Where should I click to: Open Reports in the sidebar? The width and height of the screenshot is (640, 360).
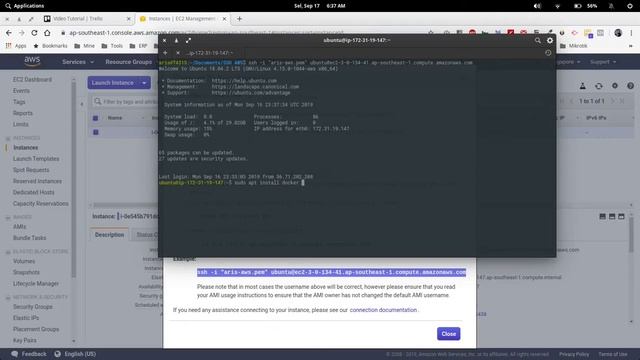22,113
